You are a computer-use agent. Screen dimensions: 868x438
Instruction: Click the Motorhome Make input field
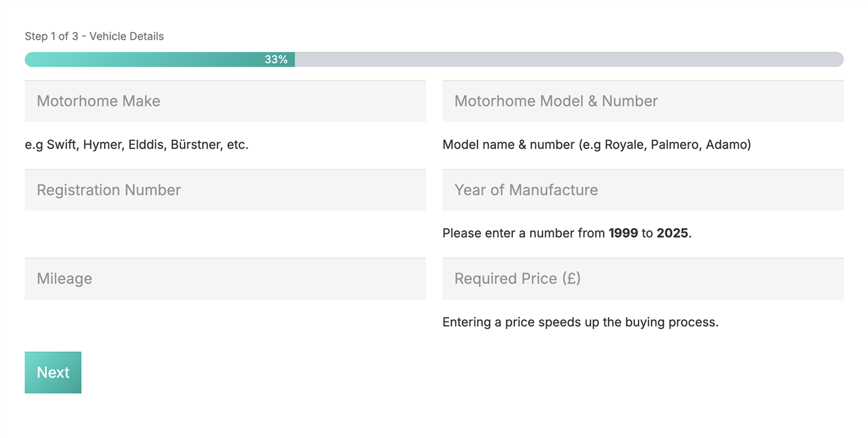(225, 101)
